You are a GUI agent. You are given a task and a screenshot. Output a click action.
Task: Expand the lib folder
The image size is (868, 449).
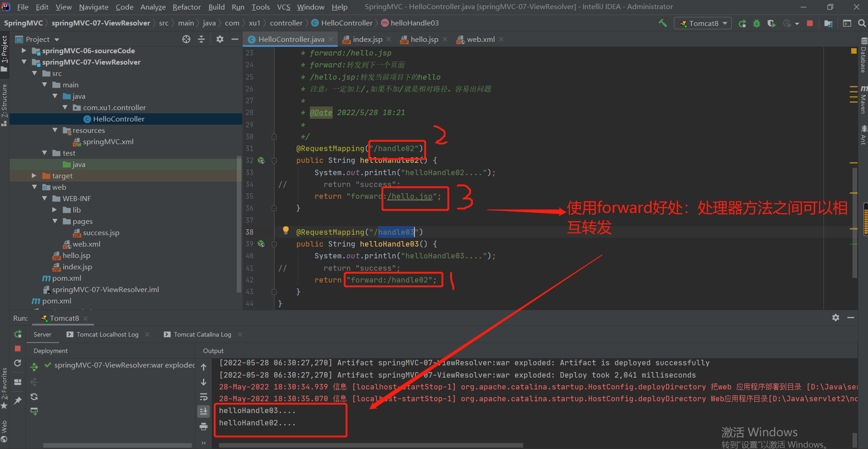tap(55, 210)
